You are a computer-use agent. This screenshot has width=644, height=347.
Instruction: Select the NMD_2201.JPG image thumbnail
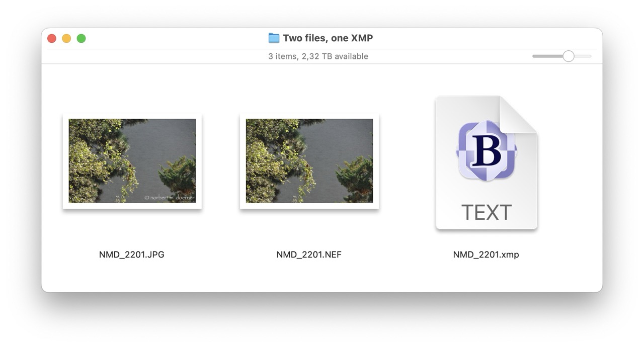(132, 161)
